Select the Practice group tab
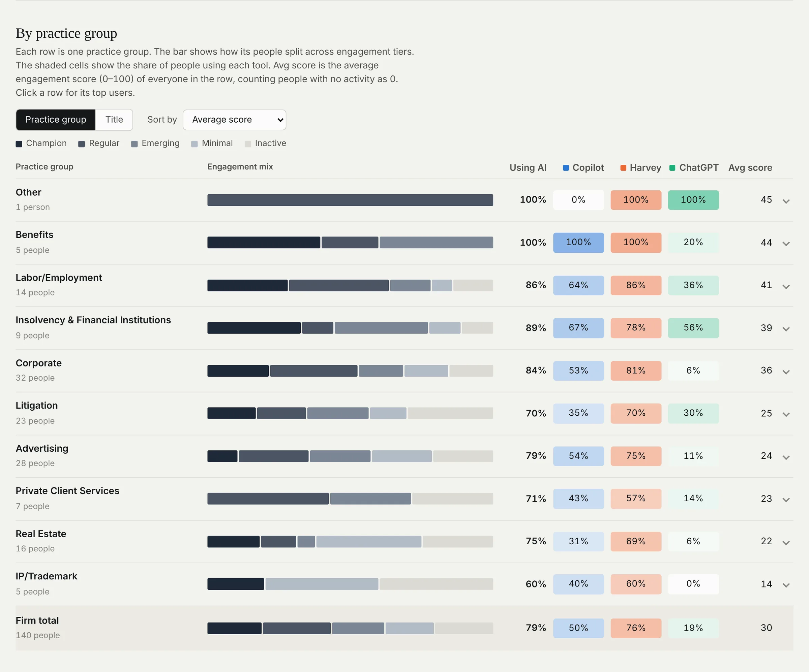The width and height of the screenshot is (809, 672). point(56,120)
